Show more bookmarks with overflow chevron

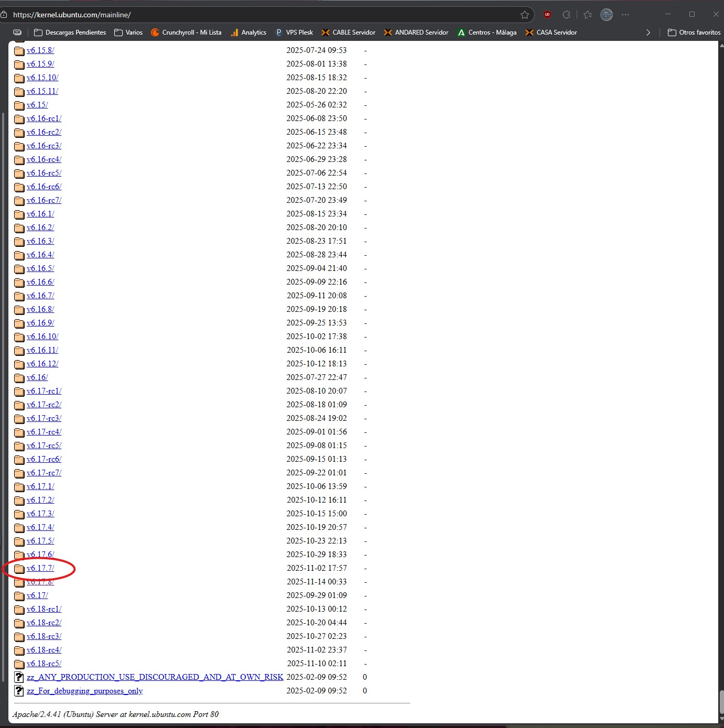[648, 32]
